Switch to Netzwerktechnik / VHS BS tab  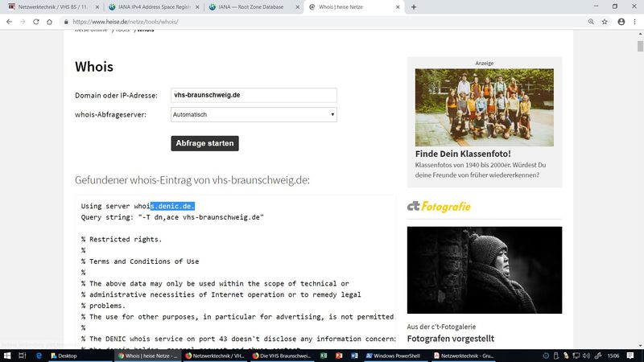coord(52,7)
